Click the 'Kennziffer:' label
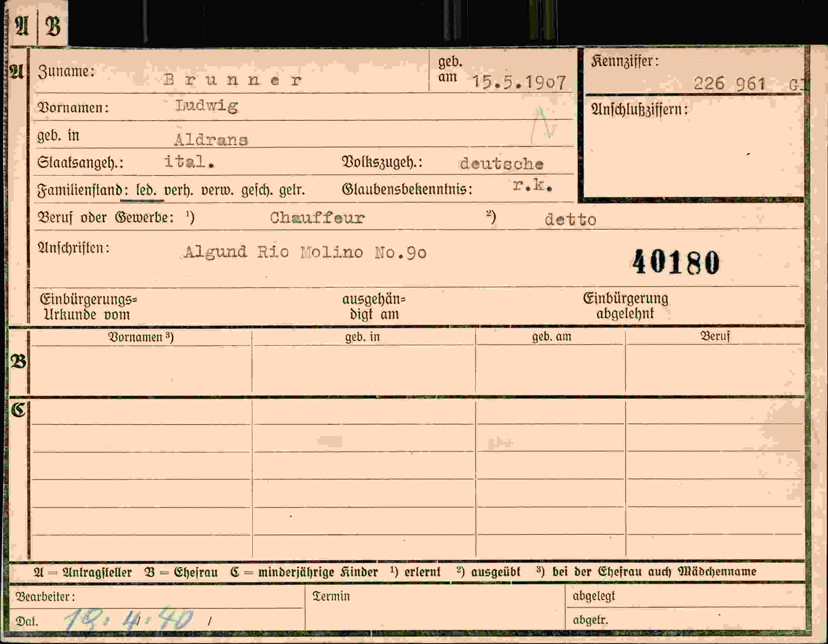828x644 pixels. pyautogui.click(x=625, y=62)
